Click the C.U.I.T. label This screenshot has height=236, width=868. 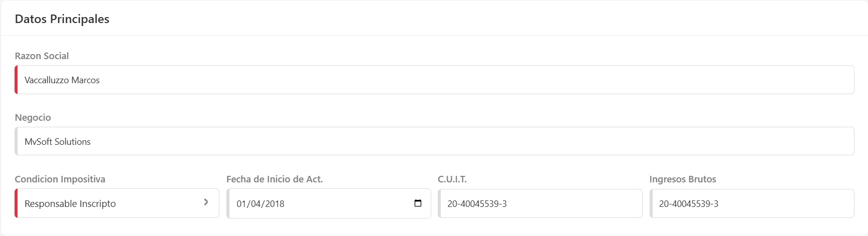click(x=452, y=179)
